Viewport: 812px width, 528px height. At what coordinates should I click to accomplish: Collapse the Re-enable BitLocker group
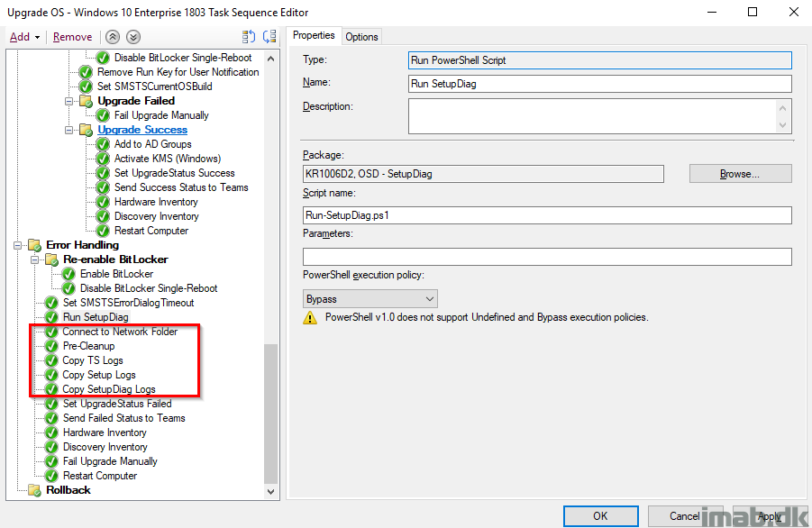click(34, 259)
